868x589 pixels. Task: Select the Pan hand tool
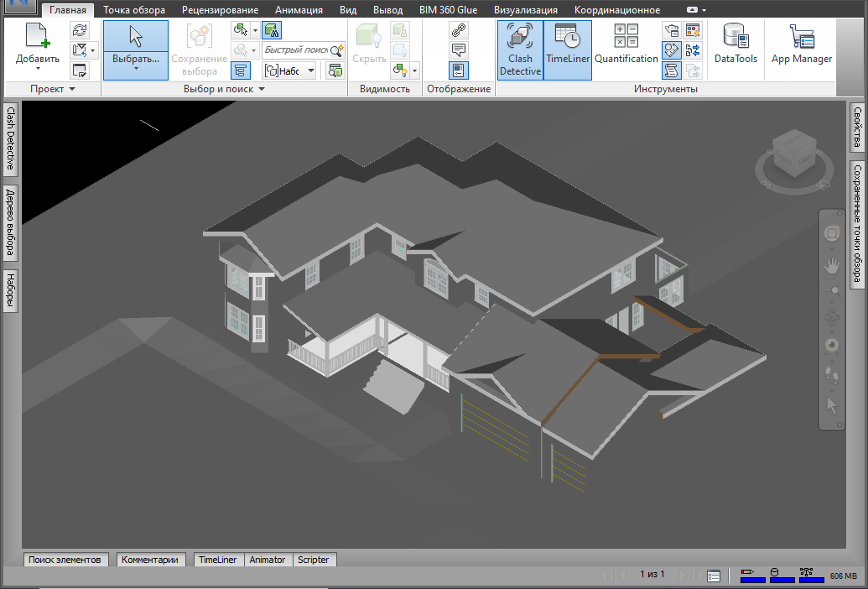[831, 265]
